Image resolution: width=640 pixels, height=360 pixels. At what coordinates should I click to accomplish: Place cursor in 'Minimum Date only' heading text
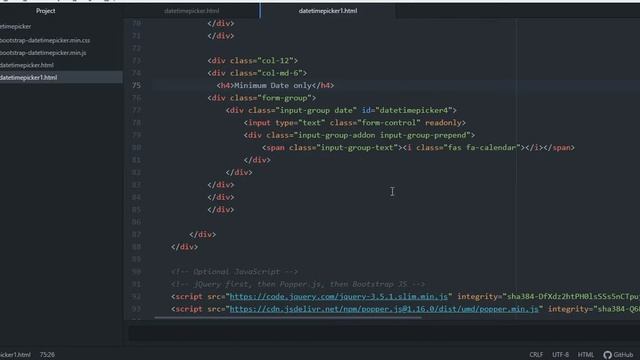(x=273, y=85)
